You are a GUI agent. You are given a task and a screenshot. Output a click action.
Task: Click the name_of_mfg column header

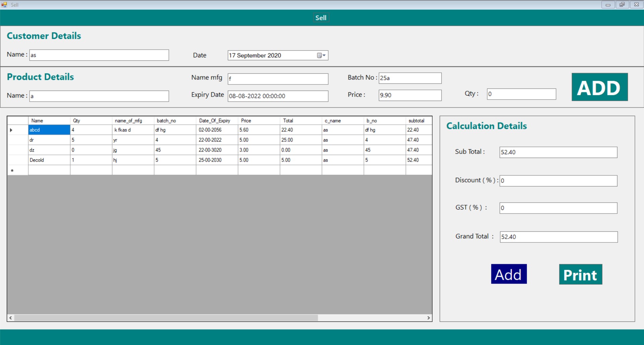(x=133, y=121)
